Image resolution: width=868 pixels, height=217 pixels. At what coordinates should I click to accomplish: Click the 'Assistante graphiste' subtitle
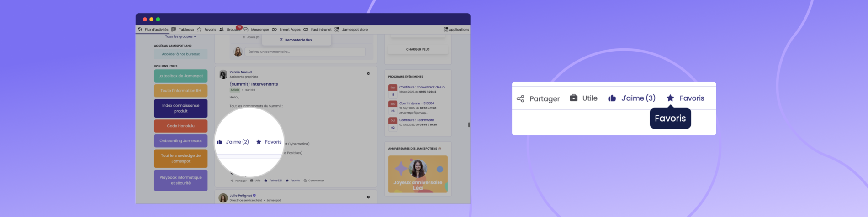click(243, 77)
